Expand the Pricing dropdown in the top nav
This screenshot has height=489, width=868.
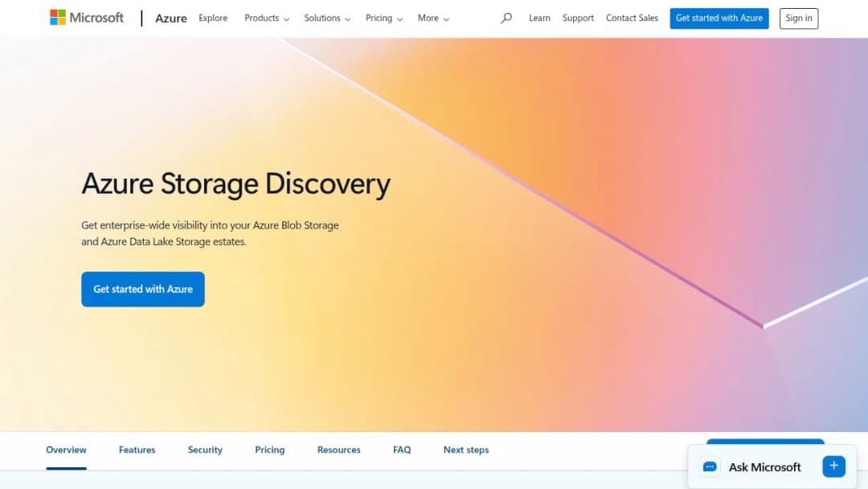tap(384, 18)
